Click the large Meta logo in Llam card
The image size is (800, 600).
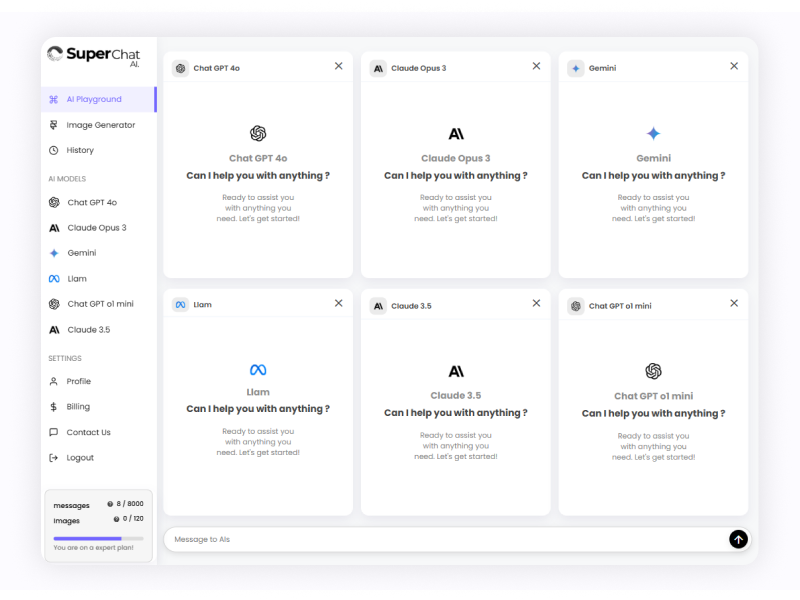coord(258,370)
